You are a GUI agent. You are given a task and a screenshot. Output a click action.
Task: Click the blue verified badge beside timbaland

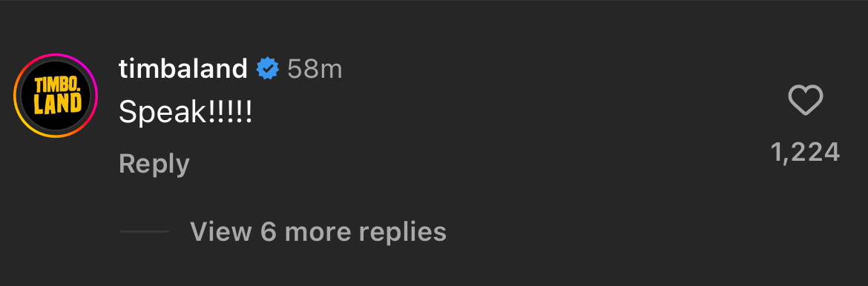(x=267, y=69)
